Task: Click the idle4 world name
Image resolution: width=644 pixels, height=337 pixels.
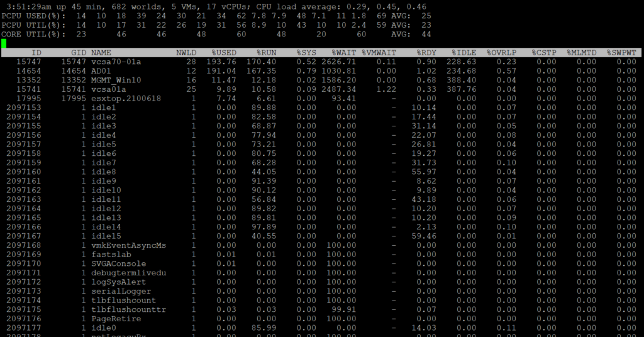Action: click(x=104, y=135)
